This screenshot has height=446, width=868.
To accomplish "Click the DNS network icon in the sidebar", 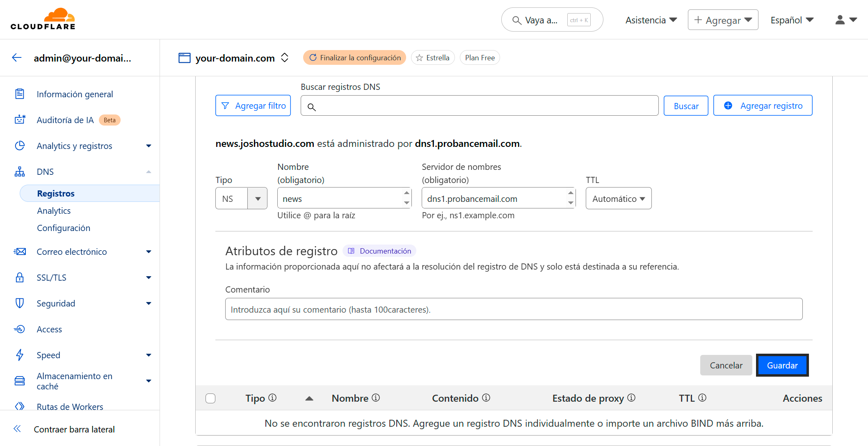I will click(x=20, y=172).
